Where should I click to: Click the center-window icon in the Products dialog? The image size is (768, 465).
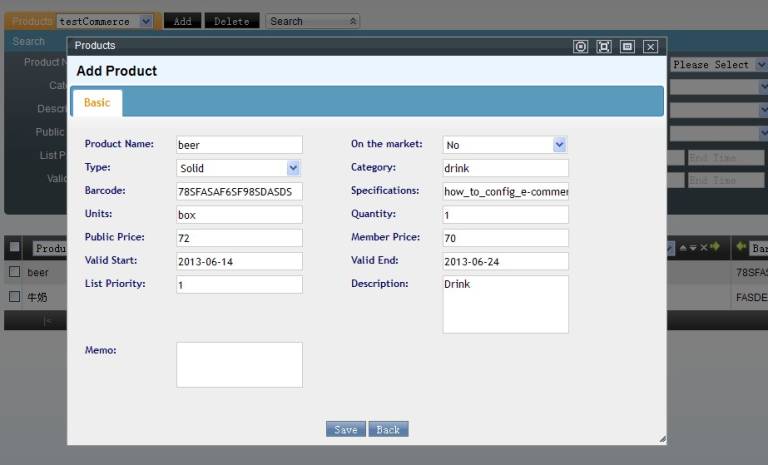[x=580, y=47]
